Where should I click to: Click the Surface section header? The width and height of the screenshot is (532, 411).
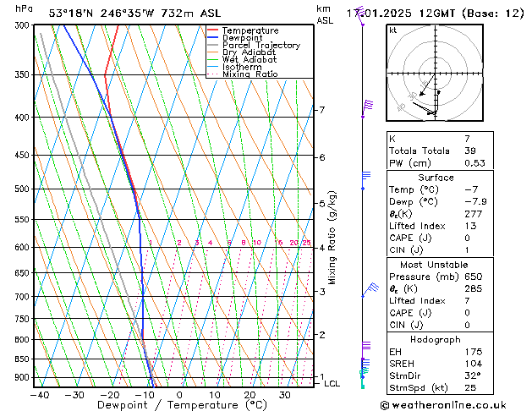tap(435, 178)
